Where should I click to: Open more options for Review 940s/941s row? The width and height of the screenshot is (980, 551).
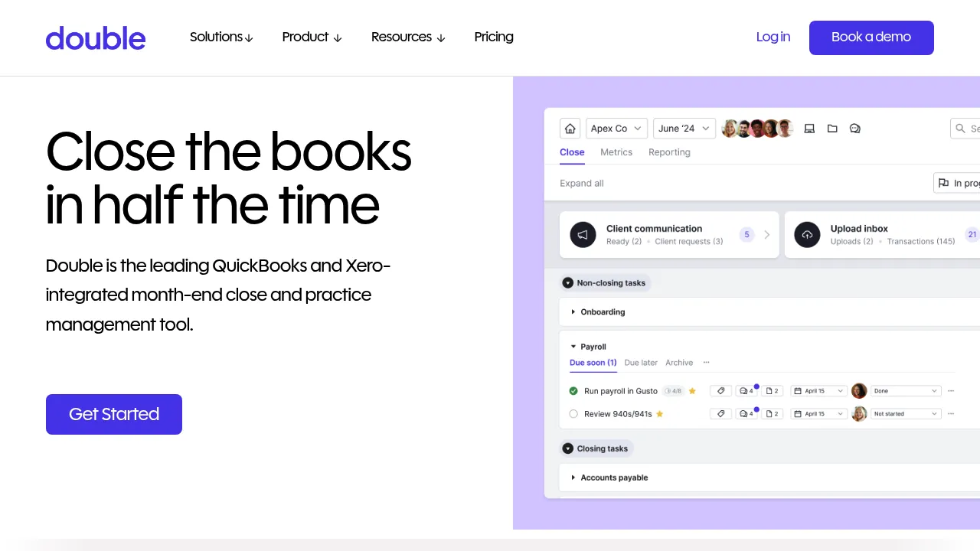click(951, 414)
